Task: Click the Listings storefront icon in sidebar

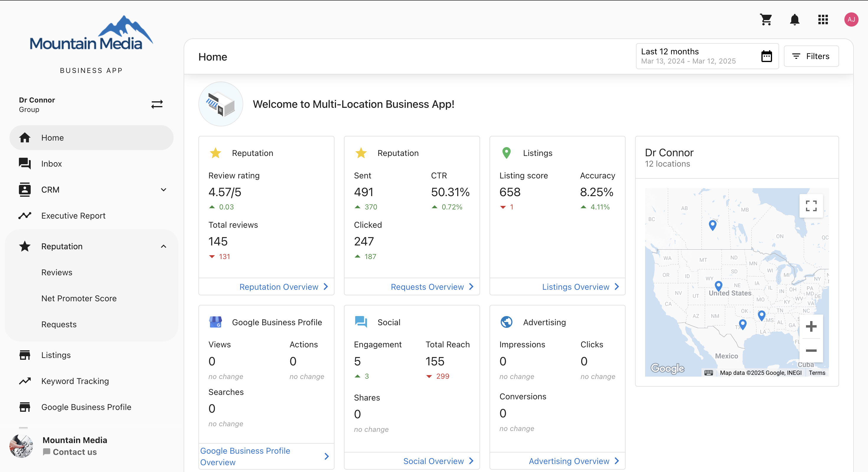Action: click(x=25, y=355)
